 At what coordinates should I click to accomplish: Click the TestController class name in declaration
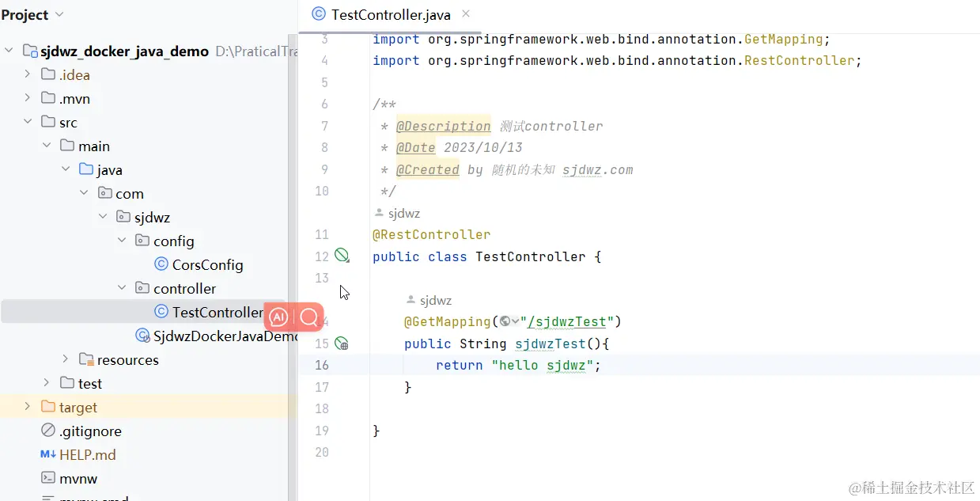pos(531,256)
